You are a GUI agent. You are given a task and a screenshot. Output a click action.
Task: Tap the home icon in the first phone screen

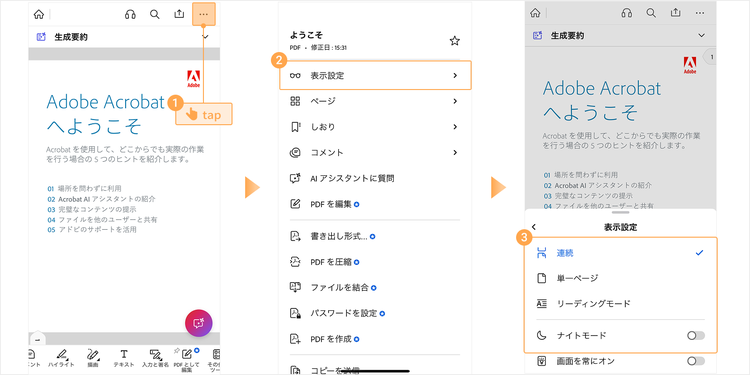click(x=39, y=14)
